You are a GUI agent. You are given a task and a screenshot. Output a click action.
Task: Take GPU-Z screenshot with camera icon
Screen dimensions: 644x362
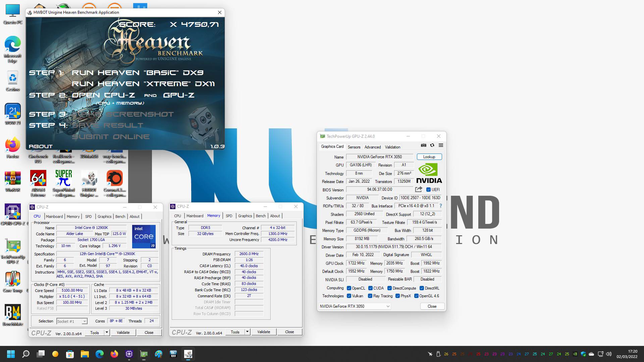(424, 145)
